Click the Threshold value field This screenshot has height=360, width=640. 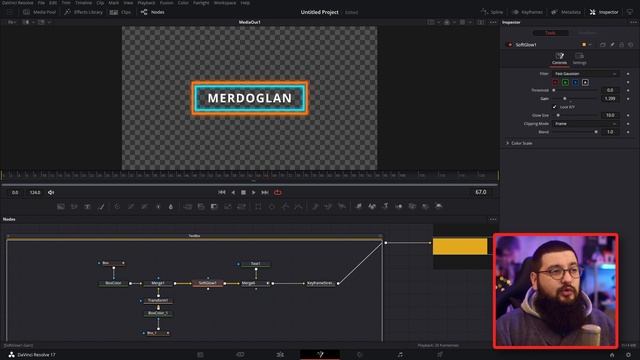point(610,90)
